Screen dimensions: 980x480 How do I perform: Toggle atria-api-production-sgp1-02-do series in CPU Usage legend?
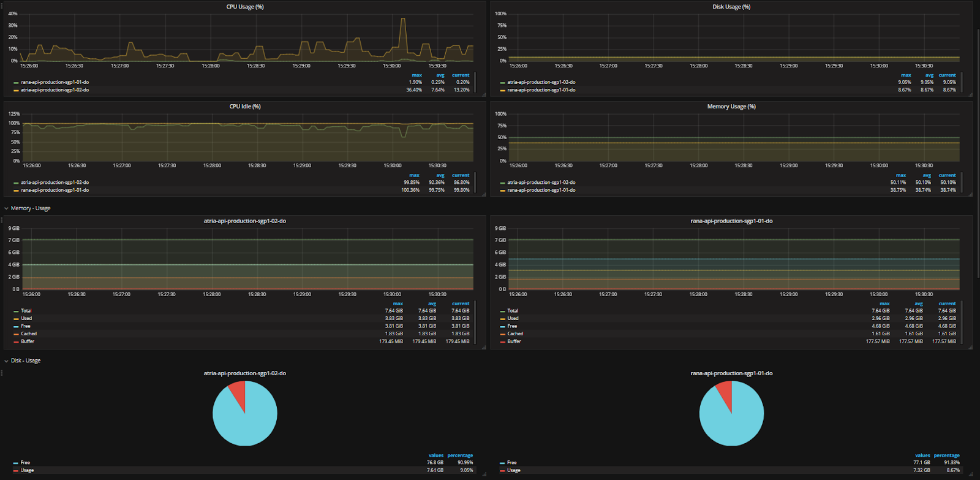[x=55, y=90]
